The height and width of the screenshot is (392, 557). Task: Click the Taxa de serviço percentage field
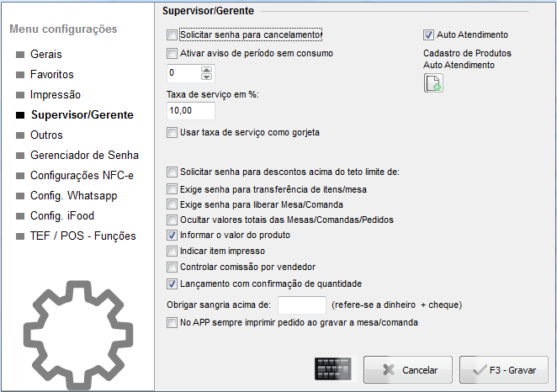[191, 111]
